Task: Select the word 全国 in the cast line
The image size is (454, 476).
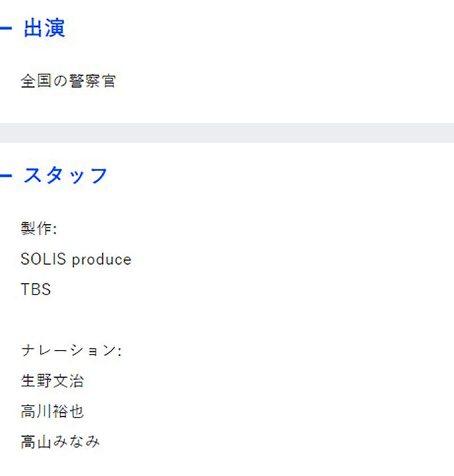Action: click(36, 81)
